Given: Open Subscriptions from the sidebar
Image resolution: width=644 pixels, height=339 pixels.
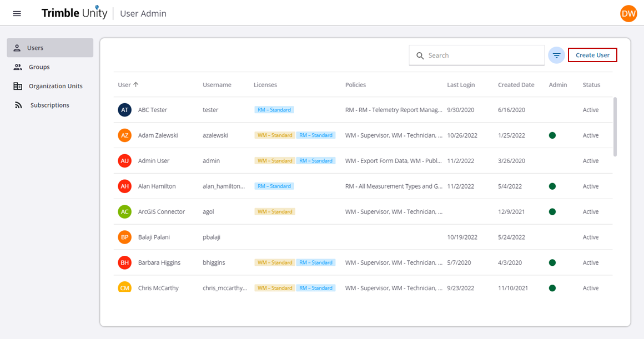Looking at the screenshot, I should point(50,105).
